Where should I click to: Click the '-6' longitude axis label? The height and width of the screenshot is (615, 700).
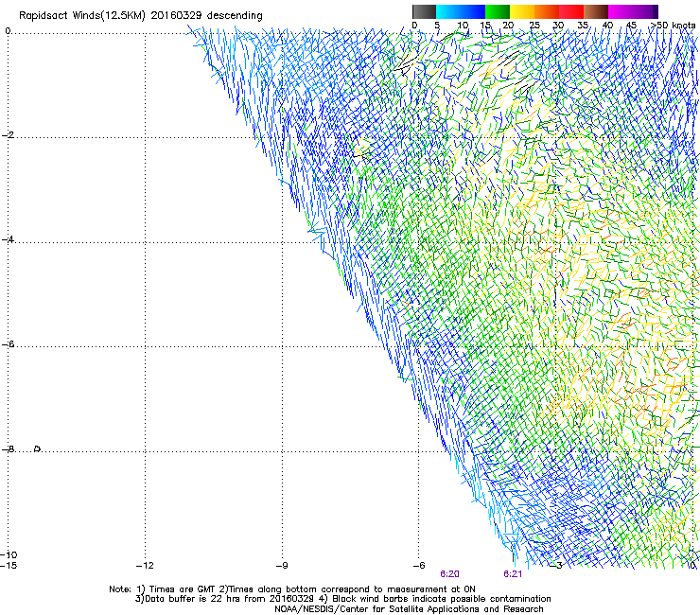[419, 566]
